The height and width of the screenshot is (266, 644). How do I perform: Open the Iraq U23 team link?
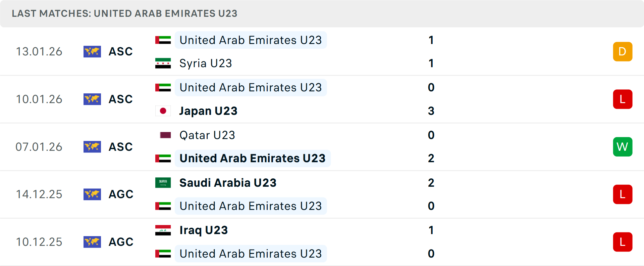(204, 230)
